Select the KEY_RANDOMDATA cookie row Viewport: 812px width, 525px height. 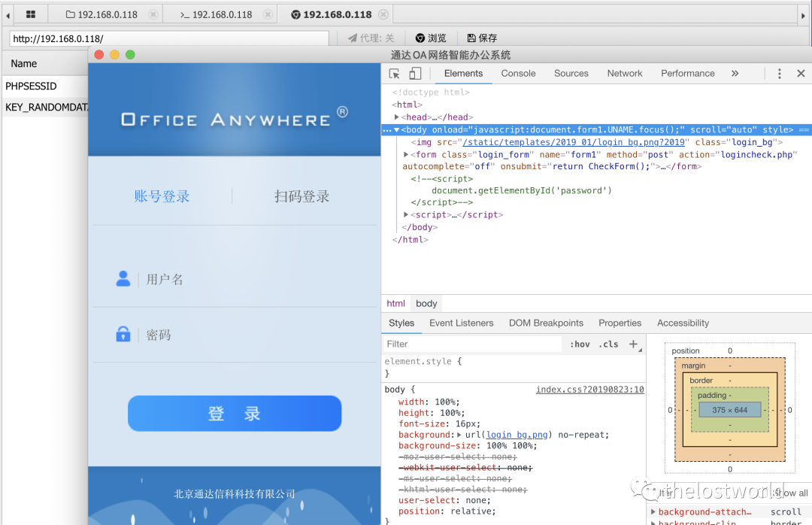[46, 108]
